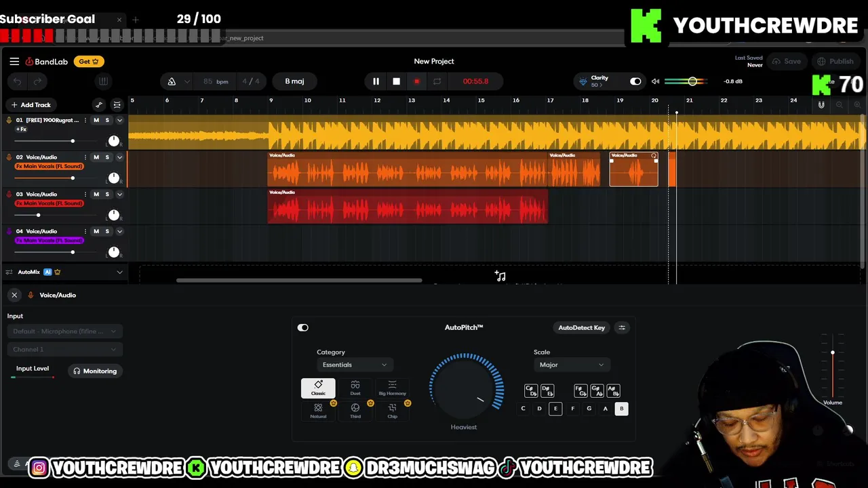Redo the last action
Screen dimensions: 868x488
38,81
